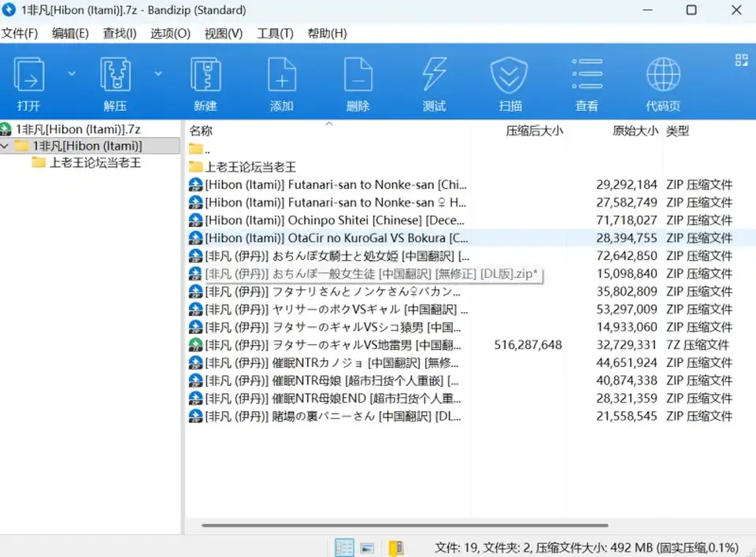Click ZIP icon of フタナリさんとノンケさん file
Screen dimensions: 756x557
click(195, 291)
